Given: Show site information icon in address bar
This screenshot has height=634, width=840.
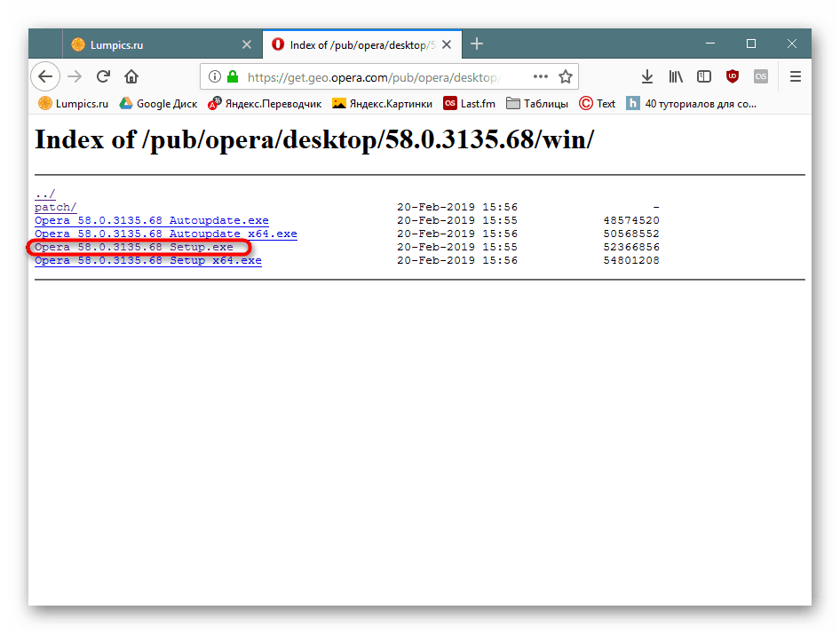Looking at the screenshot, I should (214, 76).
